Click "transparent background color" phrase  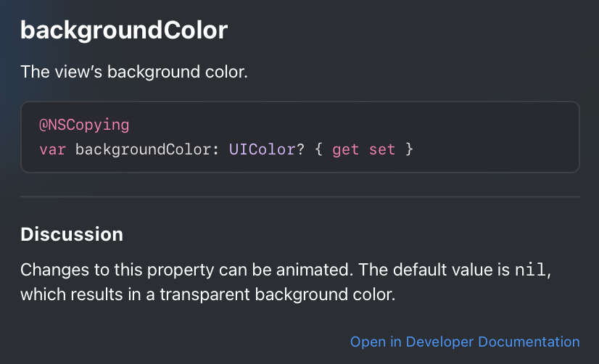[x=277, y=294]
